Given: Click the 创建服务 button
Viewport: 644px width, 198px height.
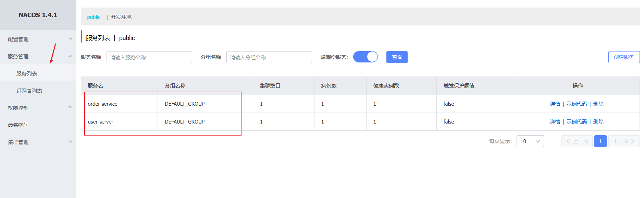Looking at the screenshot, I should [x=624, y=57].
